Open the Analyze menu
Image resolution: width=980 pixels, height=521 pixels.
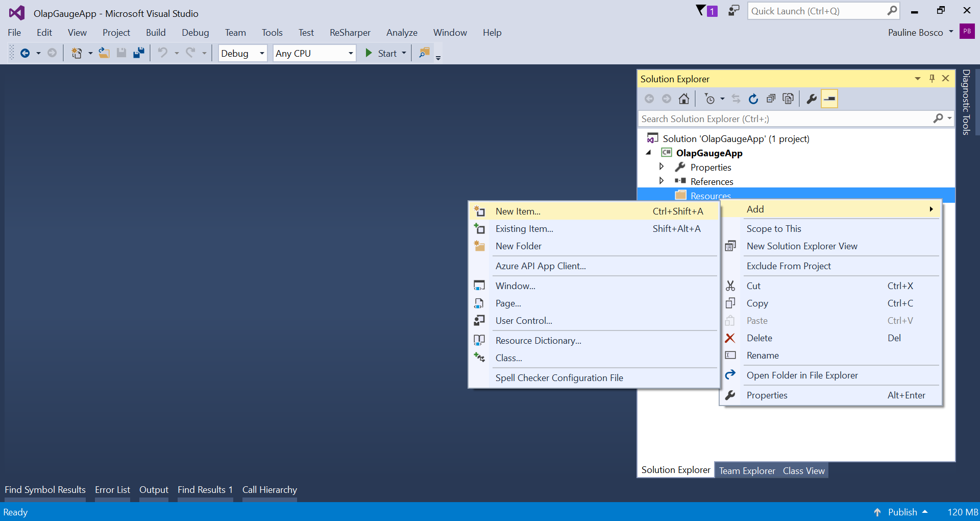tap(402, 32)
